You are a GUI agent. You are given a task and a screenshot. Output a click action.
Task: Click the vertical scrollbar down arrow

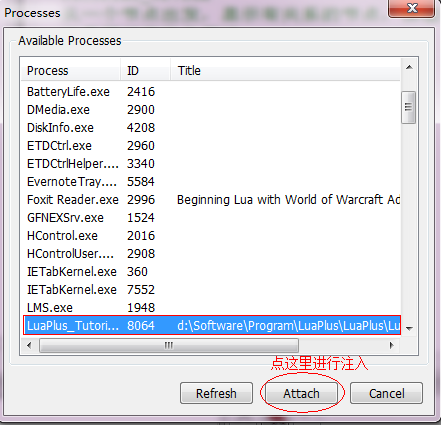tap(409, 328)
